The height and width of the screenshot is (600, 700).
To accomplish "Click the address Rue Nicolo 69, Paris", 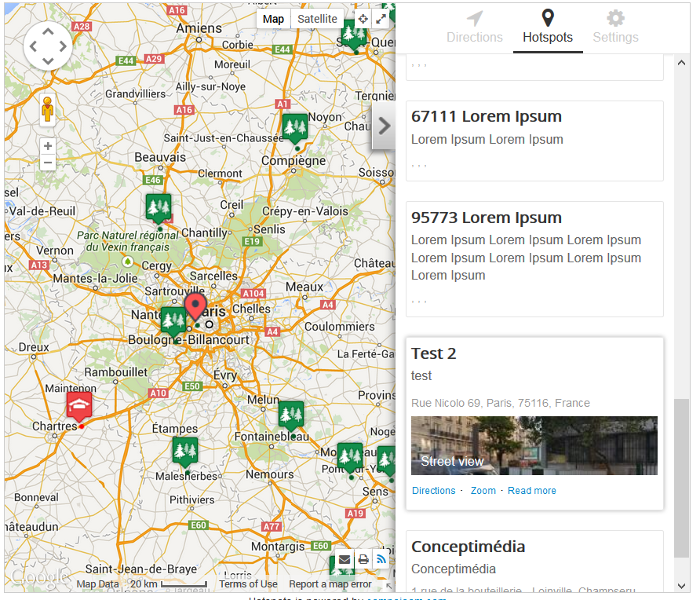I will coord(501,403).
